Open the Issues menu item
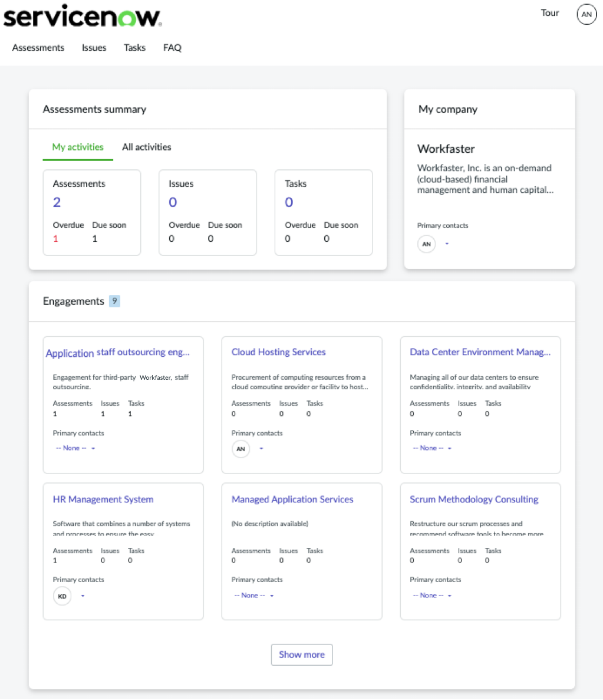This screenshot has height=700, width=603. click(94, 48)
